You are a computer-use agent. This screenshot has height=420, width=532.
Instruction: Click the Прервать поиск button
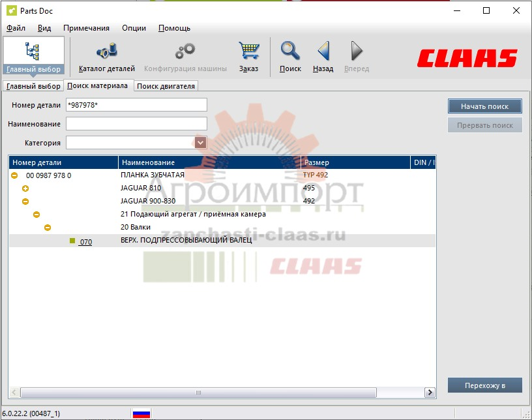pos(485,125)
